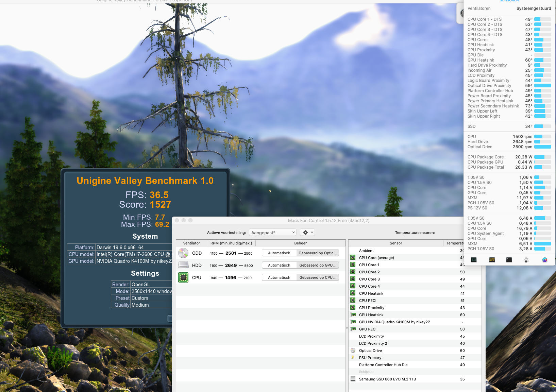Click Systeemgestuurd in iStat Ventilatoren header

[534, 8]
